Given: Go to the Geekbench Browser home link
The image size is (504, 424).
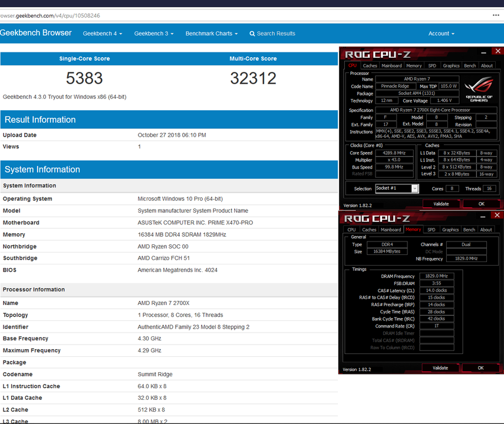Looking at the screenshot, I should (x=36, y=33).
